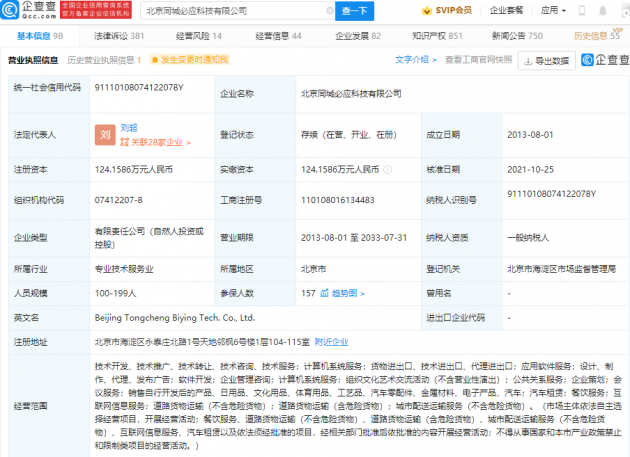This screenshot has height=457, width=630.
Task: Click the 企查查 logo at top left
Action: tap(30, 12)
